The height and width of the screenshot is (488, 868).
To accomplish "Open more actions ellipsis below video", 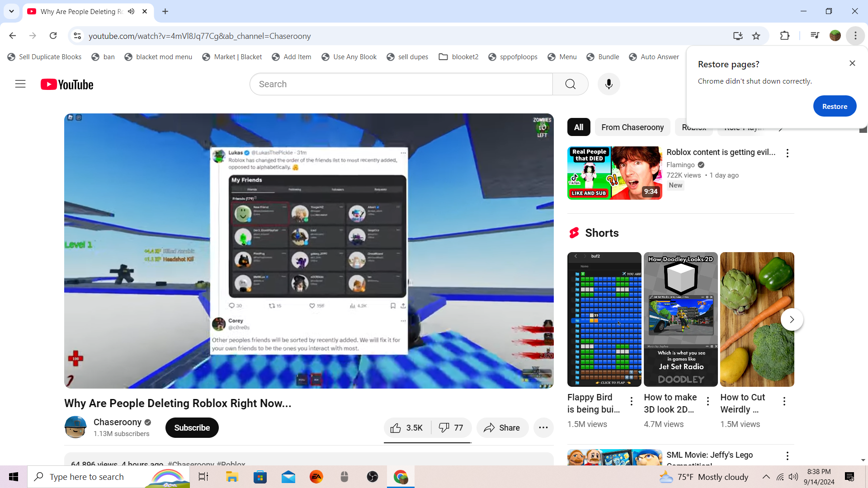I will click(543, 428).
